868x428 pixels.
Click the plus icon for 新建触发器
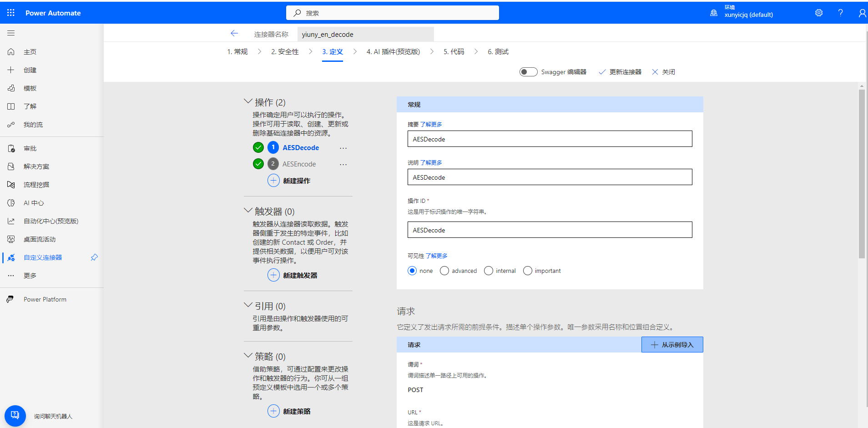273,275
